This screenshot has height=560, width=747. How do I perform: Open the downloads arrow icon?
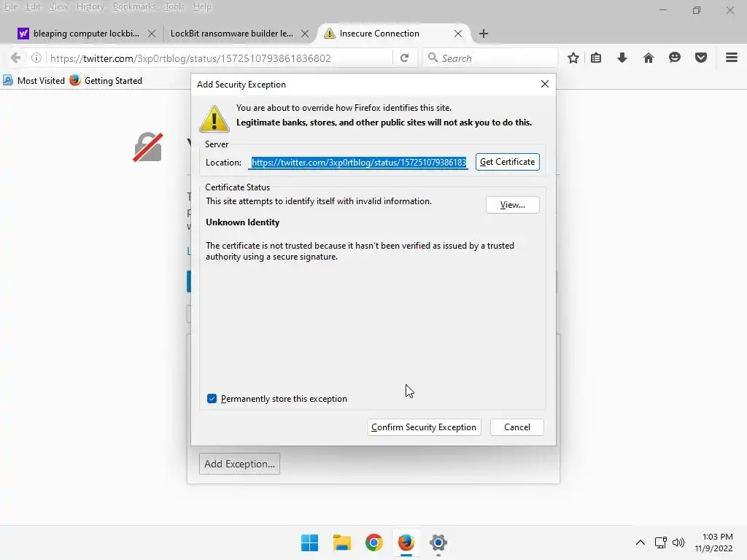click(x=622, y=58)
